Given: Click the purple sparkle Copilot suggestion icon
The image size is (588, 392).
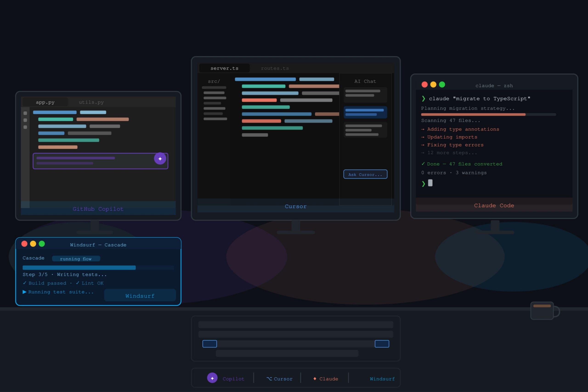Looking at the screenshot, I should tap(160, 158).
